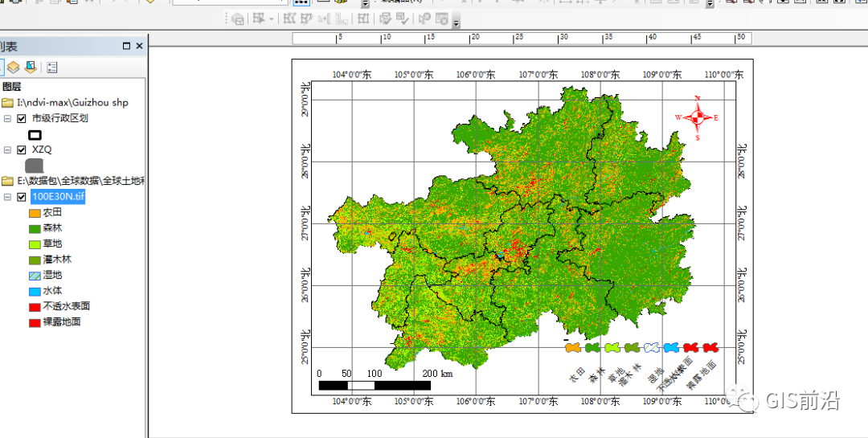Open the Topology Edit tool dropdown arrow
This screenshot has height=438, width=868.
pos(272,18)
